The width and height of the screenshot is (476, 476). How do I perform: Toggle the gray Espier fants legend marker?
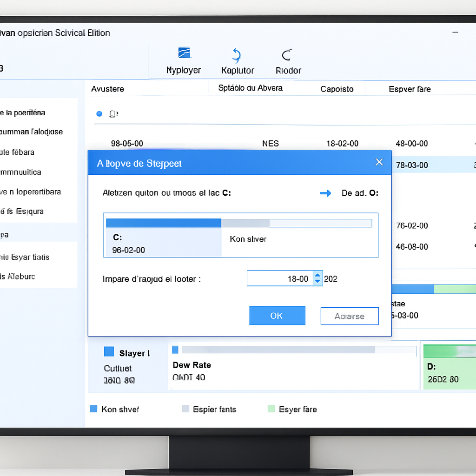(186, 409)
